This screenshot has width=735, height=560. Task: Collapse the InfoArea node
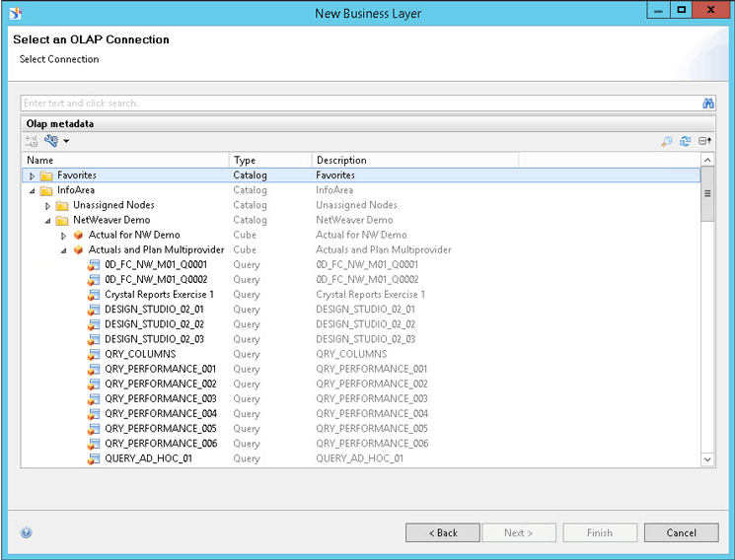(x=32, y=191)
